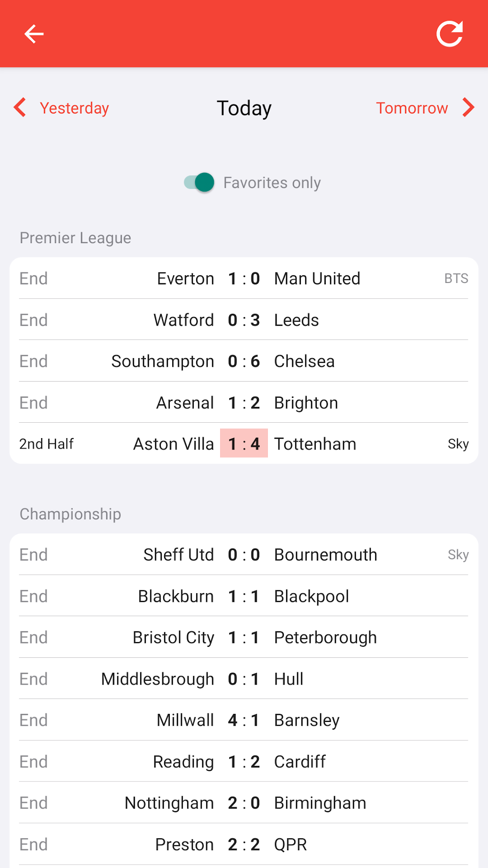
Task: Open the Nottingham vs Birmingham result
Action: click(244, 803)
